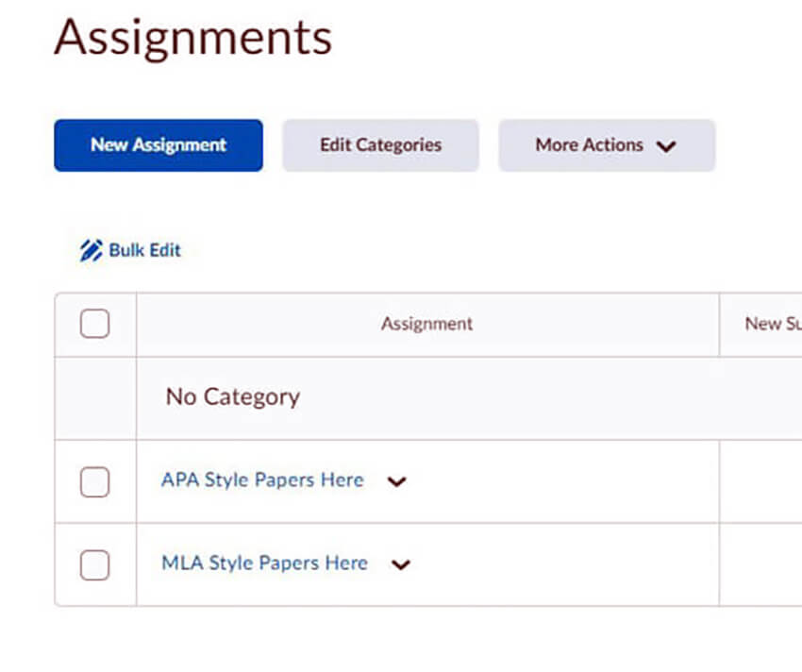This screenshot has width=802, height=672.
Task: Select the No Category row label
Action: 233,397
